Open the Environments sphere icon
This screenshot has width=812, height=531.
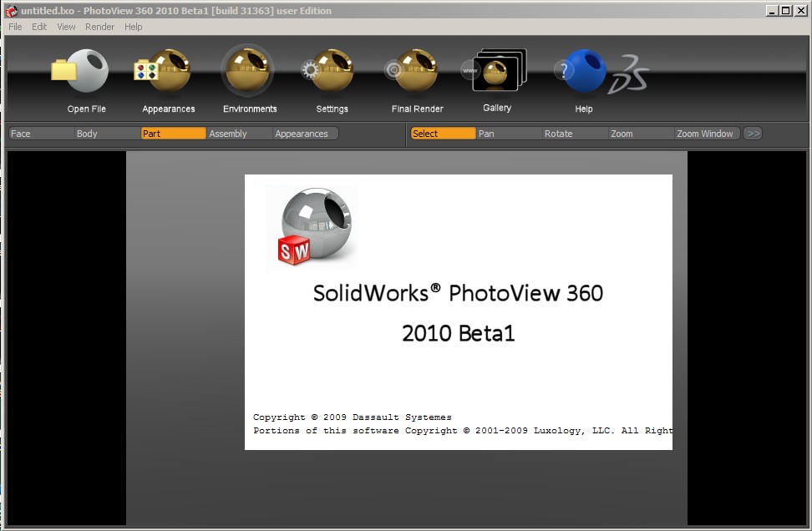click(247, 71)
